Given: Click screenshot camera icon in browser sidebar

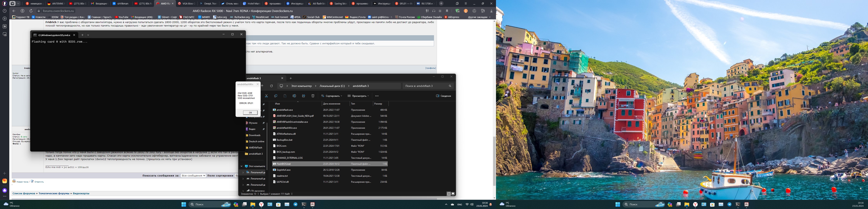Looking at the screenshot, I should (x=5, y=34).
